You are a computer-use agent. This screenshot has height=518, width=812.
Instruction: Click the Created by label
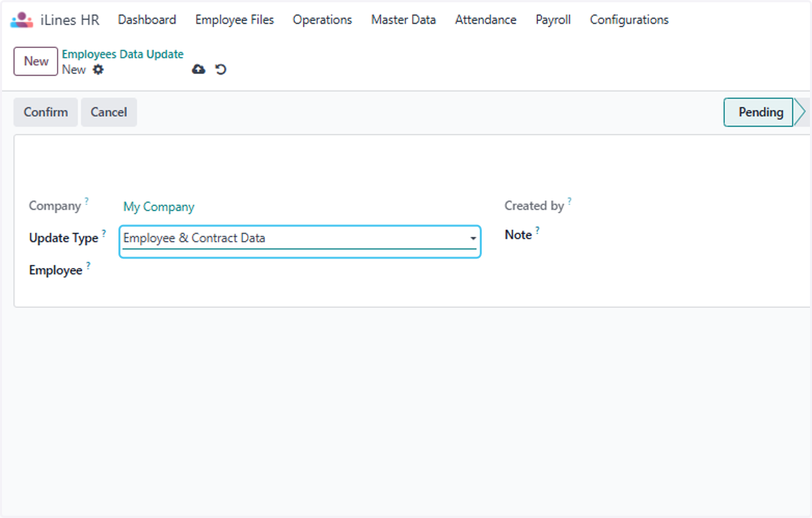(534, 206)
